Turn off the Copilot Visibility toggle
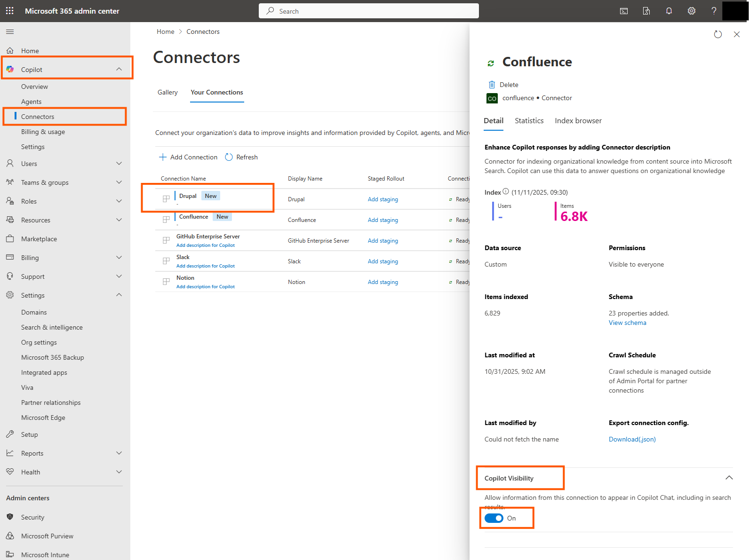Image resolution: width=749 pixels, height=560 pixels. (494, 518)
